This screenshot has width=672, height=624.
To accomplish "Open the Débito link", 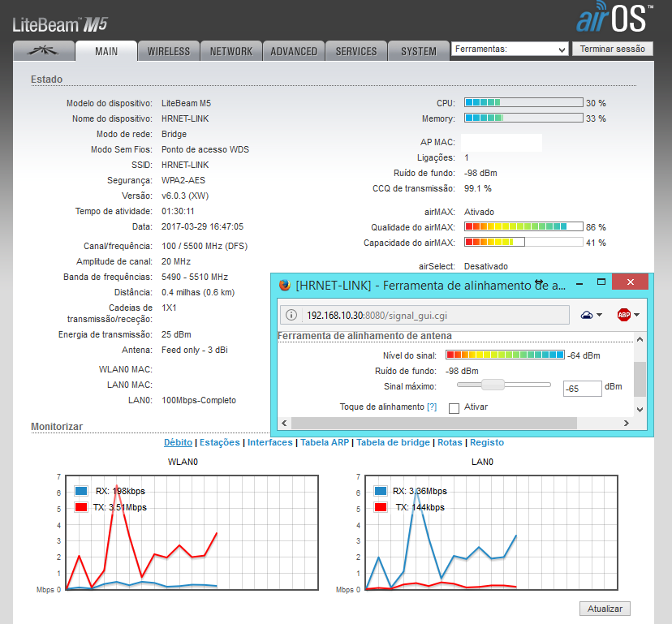I will [x=178, y=442].
